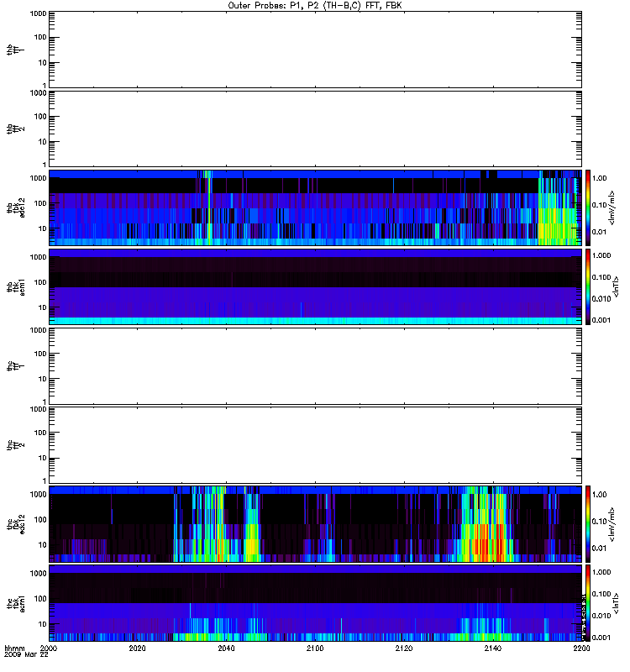Click the thb fbk scm1 spectrogram panel
This screenshot has width=630, height=672.
[x=315, y=286]
